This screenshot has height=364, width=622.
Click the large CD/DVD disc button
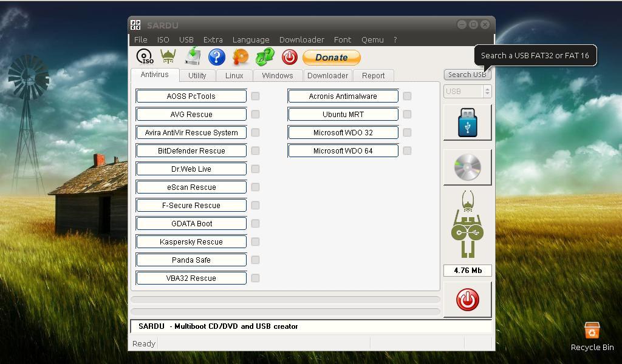(x=467, y=167)
